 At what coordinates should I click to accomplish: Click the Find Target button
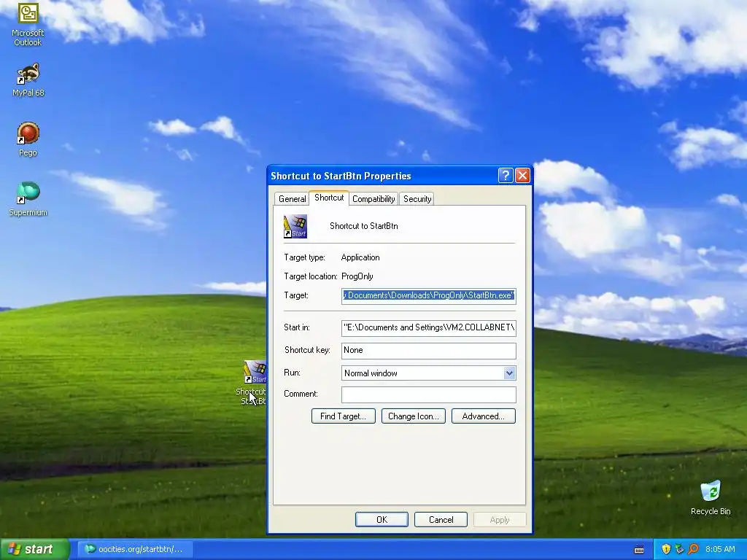pyautogui.click(x=343, y=416)
